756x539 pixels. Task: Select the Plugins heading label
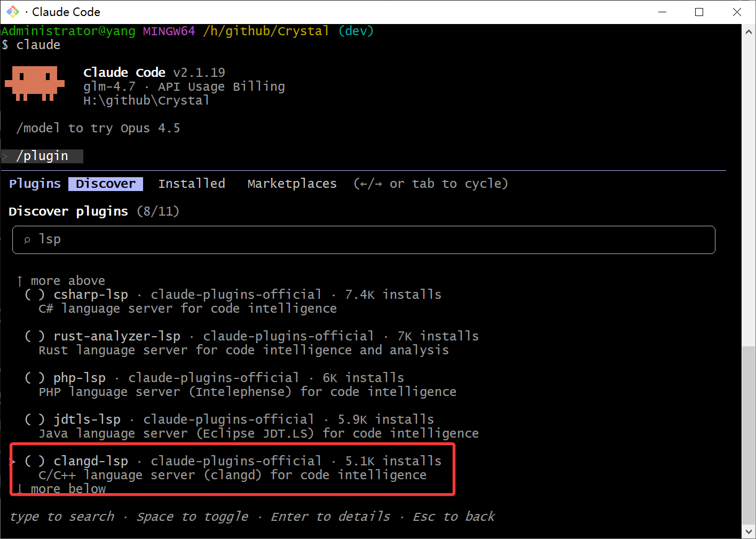[x=35, y=184]
